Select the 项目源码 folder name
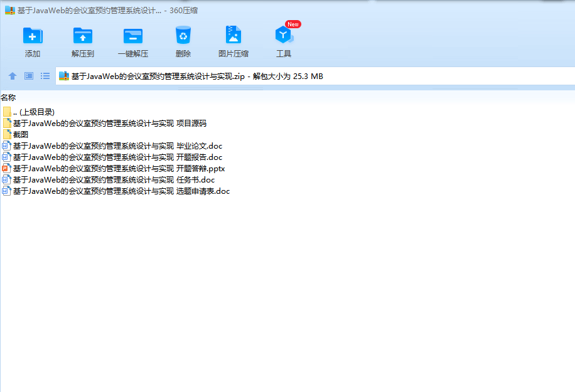 (x=110, y=124)
